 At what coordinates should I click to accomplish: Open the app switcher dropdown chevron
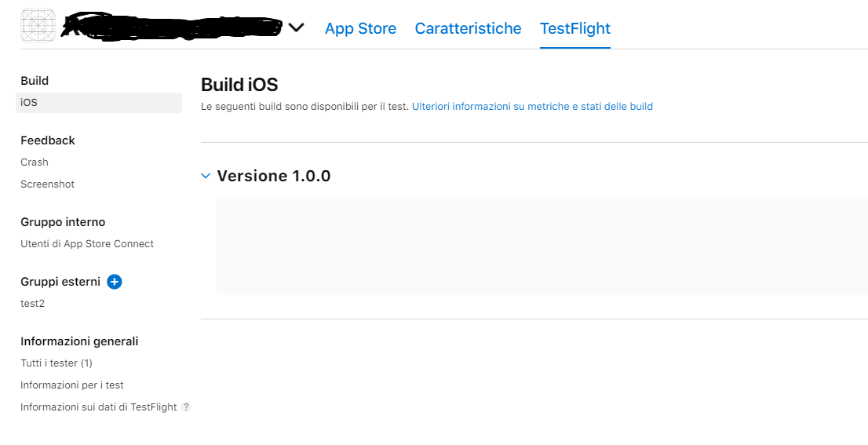click(296, 27)
